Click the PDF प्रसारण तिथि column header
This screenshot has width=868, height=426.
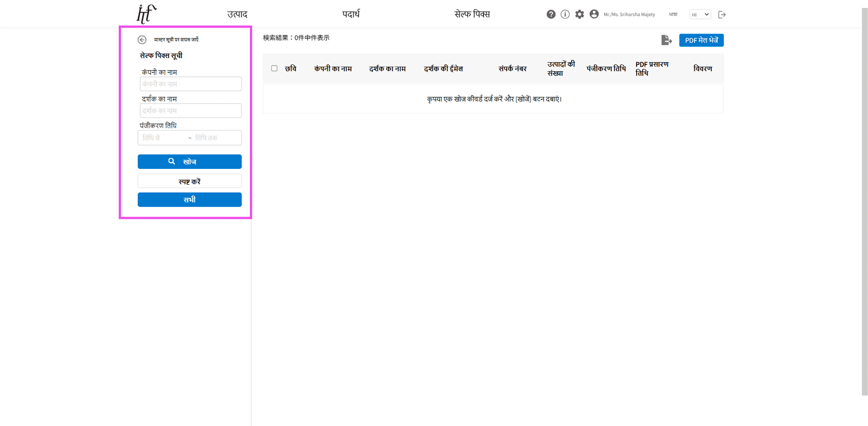652,68
